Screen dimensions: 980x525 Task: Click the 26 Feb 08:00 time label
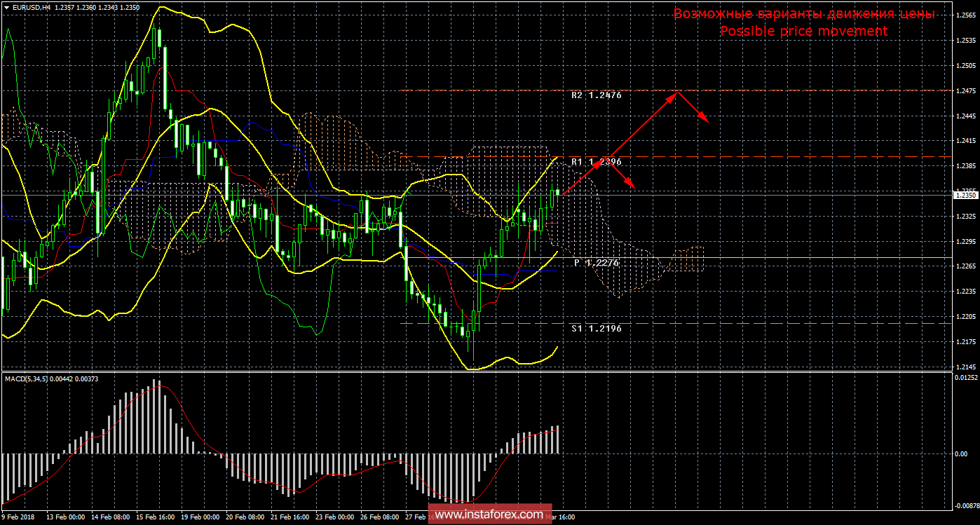coord(381,518)
